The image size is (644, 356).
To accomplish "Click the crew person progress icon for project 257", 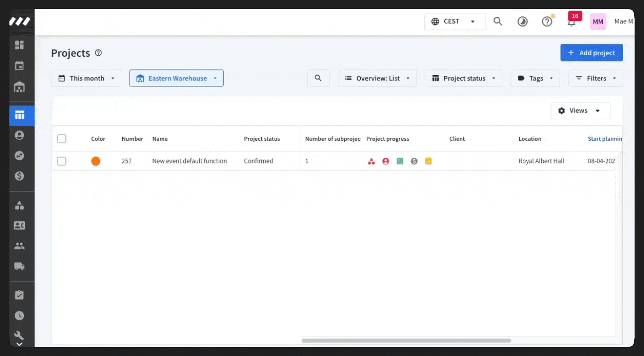I will pyautogui.click(x=386, y=161).
